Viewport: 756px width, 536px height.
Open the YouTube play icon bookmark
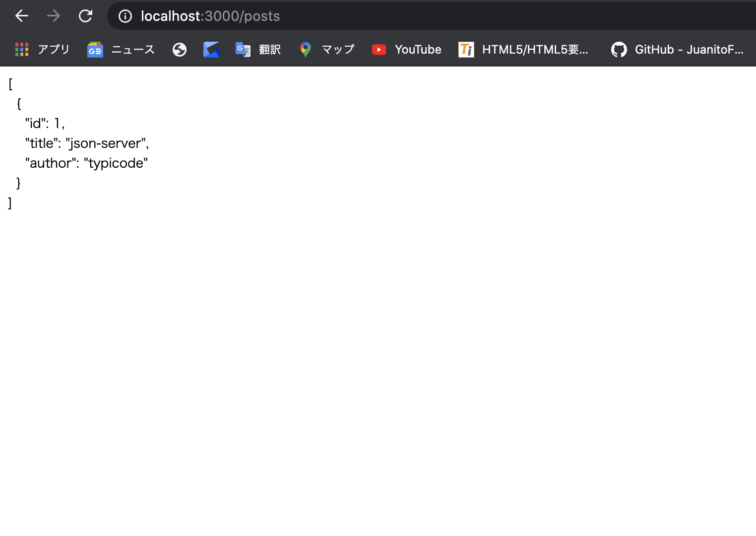pyautogui.click(x=379, y=50)
